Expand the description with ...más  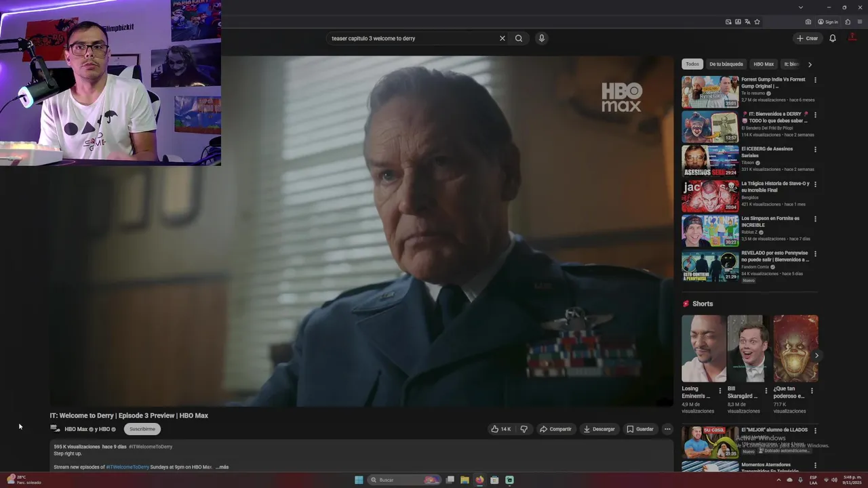[222, 467]
